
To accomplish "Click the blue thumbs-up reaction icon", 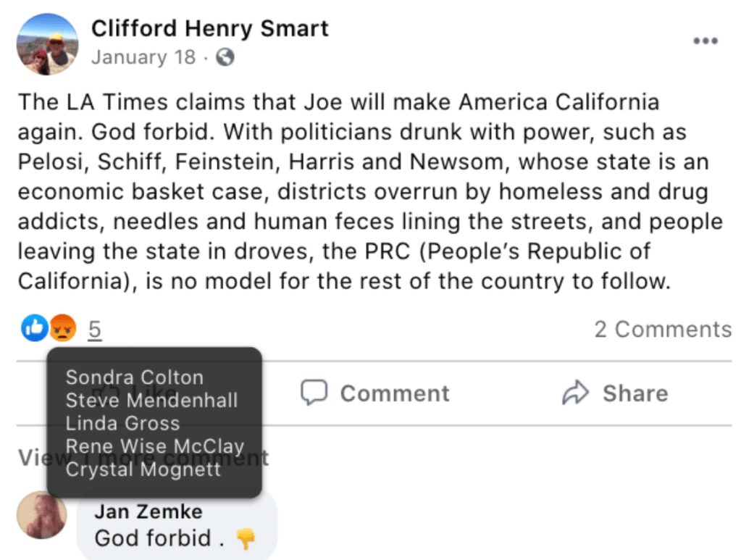I will click(x=34, y=329).
